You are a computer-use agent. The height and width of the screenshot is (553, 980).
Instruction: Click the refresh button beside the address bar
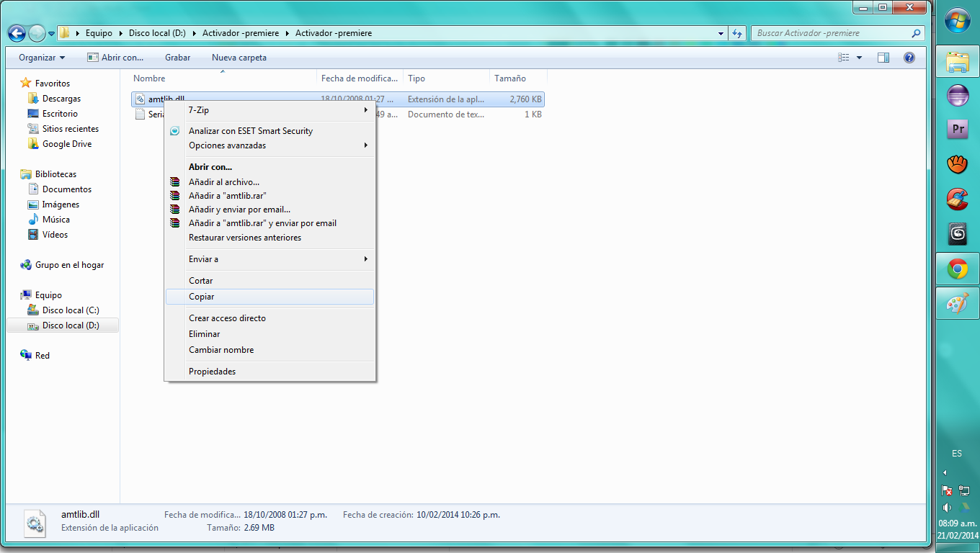point(737,33)
